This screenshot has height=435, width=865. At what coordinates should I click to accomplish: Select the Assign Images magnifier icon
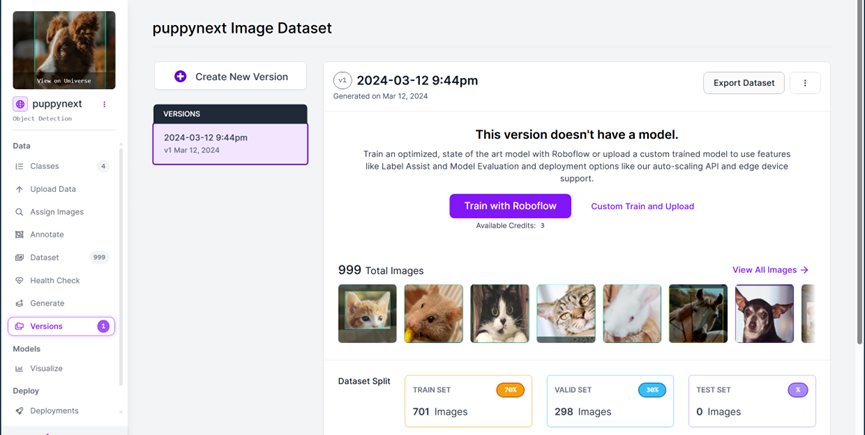click(x=19, y=212)
